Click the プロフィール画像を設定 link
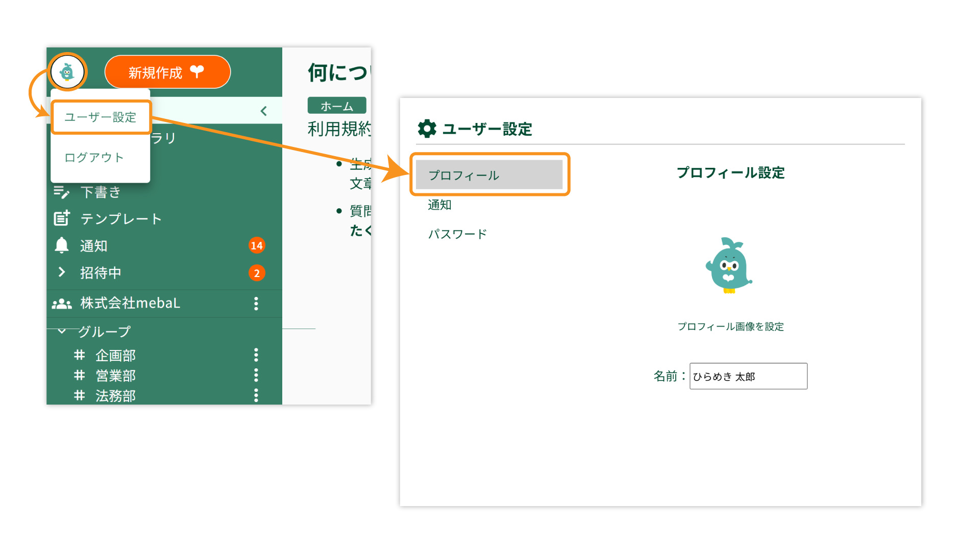The height and width of the screenshot is (551, 980). pyautogui.click(x=730, y=327)
